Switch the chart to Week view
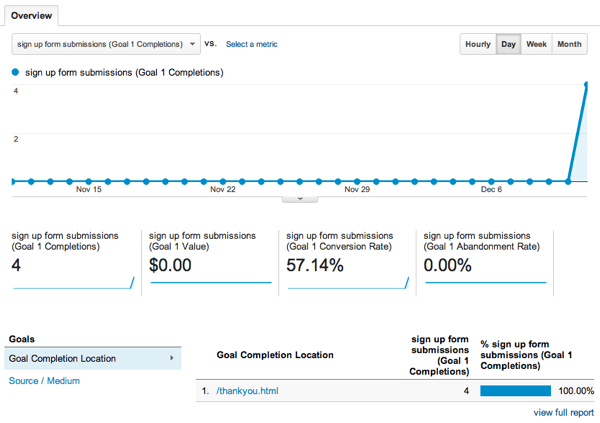The image size is (600, 423). click(x=536, y=44)
